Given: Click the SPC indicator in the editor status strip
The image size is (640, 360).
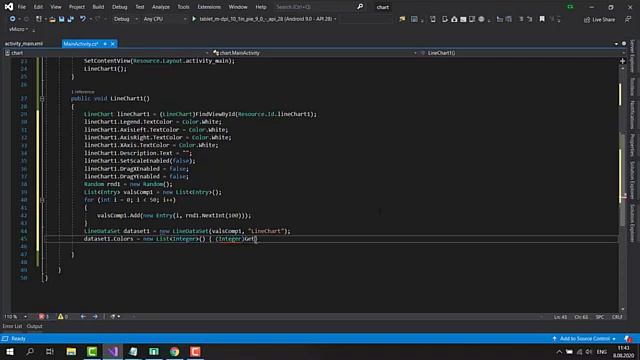Looking at the screenshot, I should 600,317.
